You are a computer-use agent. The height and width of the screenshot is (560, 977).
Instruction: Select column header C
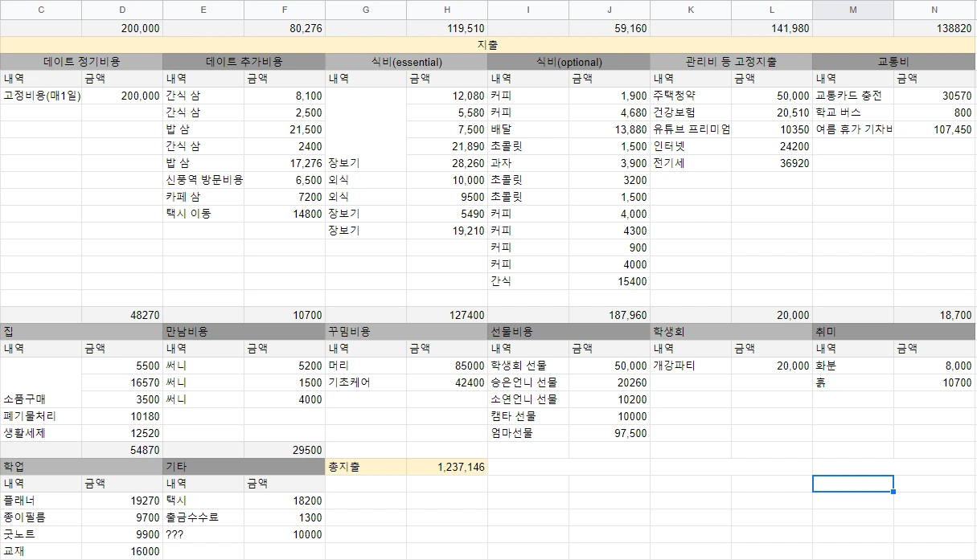[40, 10]
